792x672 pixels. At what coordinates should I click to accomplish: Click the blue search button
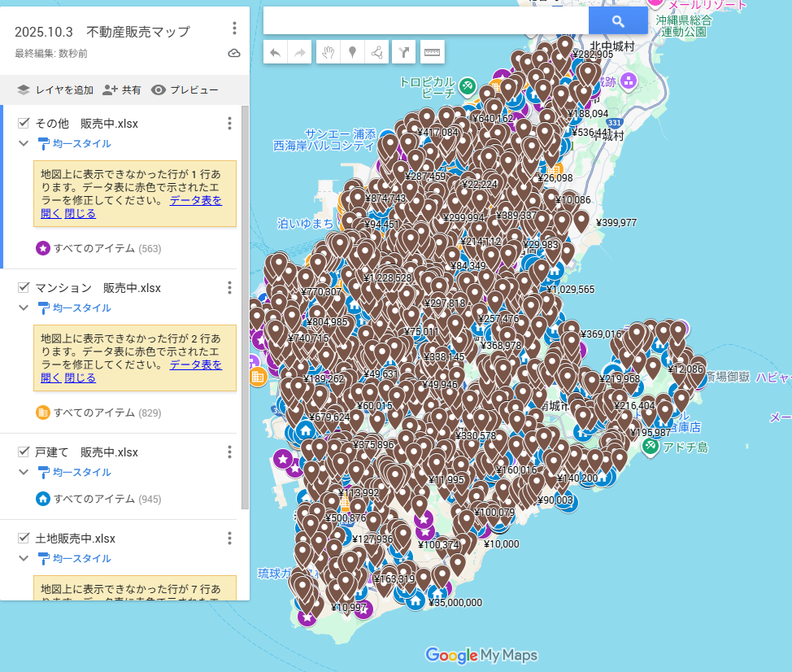click(618, 21)
